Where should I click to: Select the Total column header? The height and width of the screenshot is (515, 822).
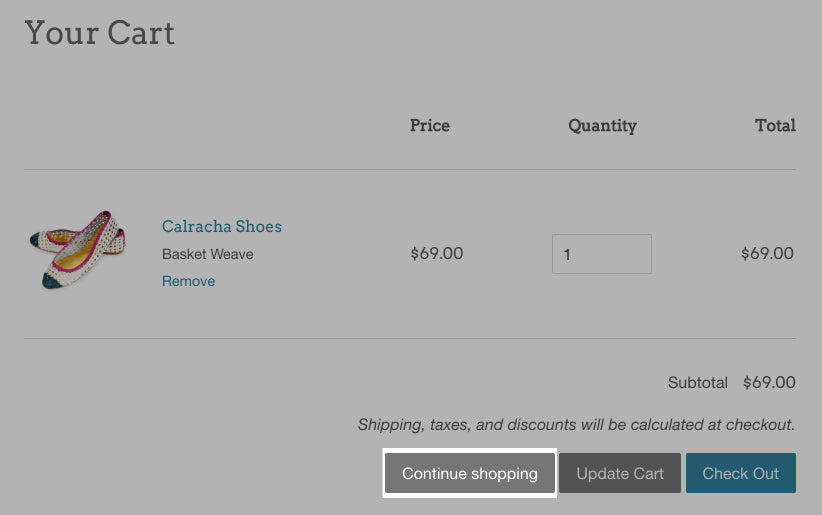(775, 125)
